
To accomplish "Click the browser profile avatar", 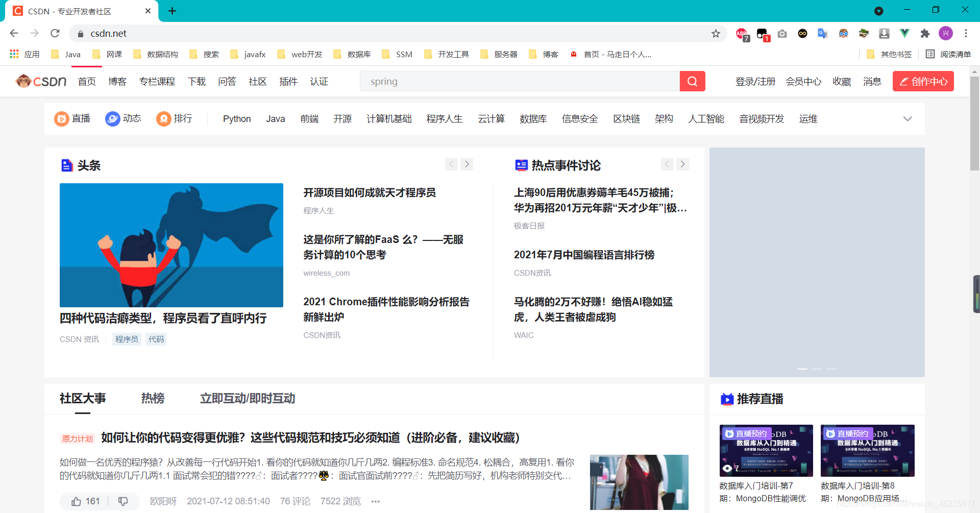I will [946, 33].
